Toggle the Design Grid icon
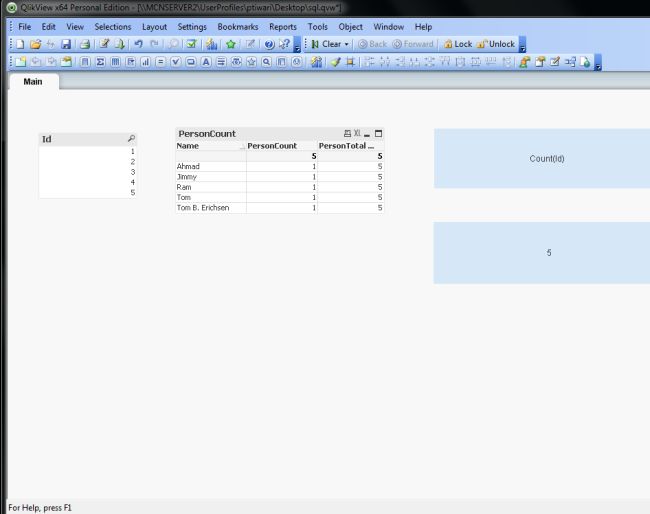 351,62
